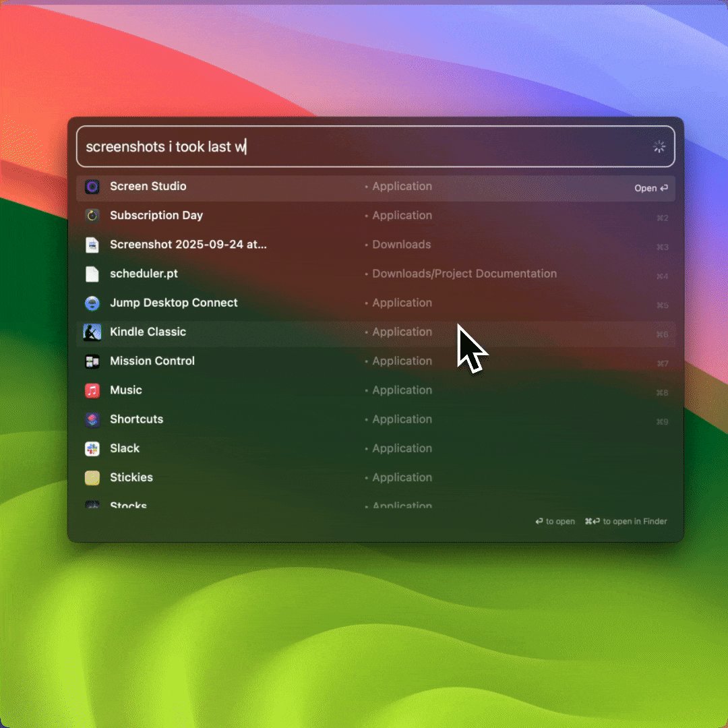Click the search field with typed query
Viewport: 728px width, 728px height.
click(x=375, y=146)
